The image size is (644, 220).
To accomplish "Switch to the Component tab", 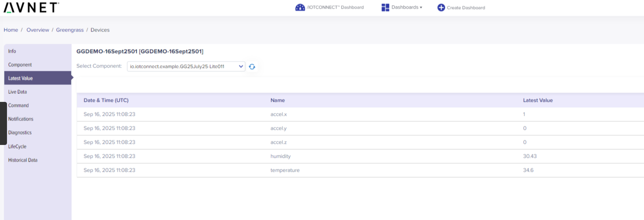I will coord(20,65).
